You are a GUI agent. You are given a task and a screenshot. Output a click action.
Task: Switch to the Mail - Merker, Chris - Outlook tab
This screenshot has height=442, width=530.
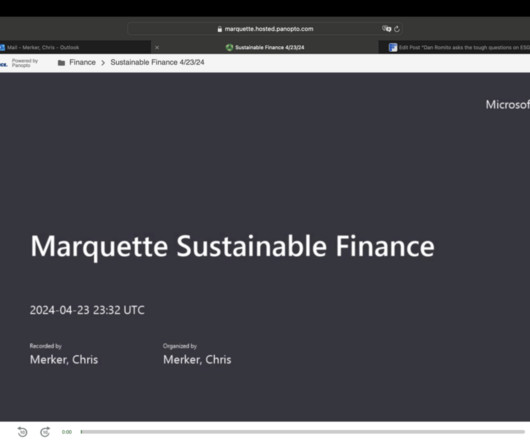click(x=75, y=47)
